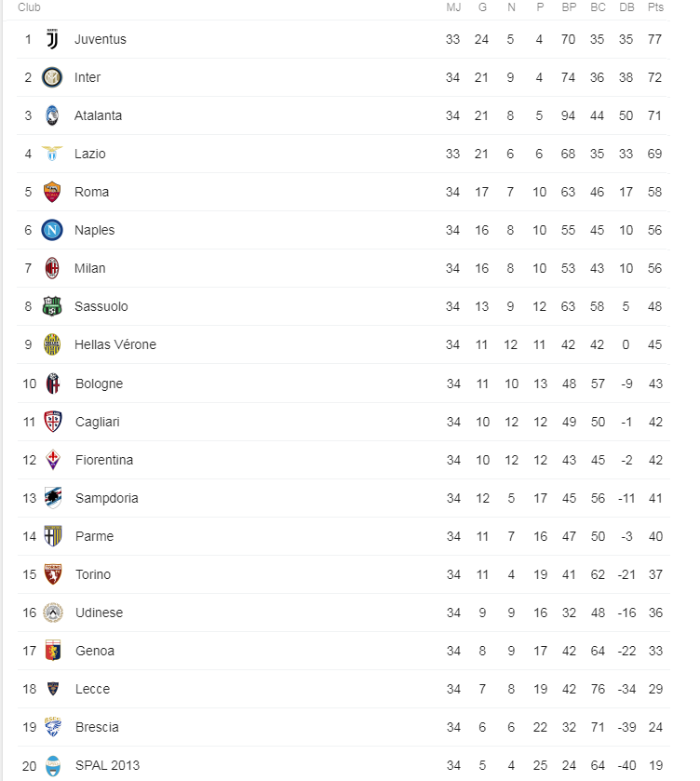Click the Bologne club crest
The height and width of the screenshot is (781, 700).
[53, 384]
